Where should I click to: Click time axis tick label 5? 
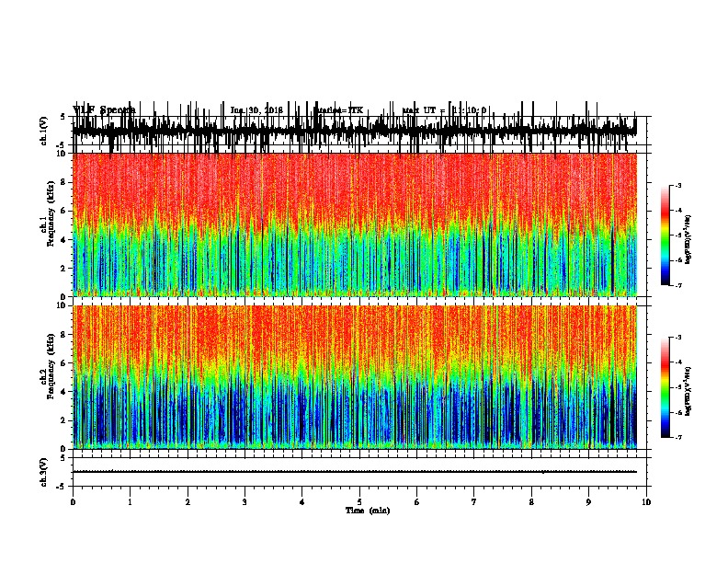tap(359, 502)
